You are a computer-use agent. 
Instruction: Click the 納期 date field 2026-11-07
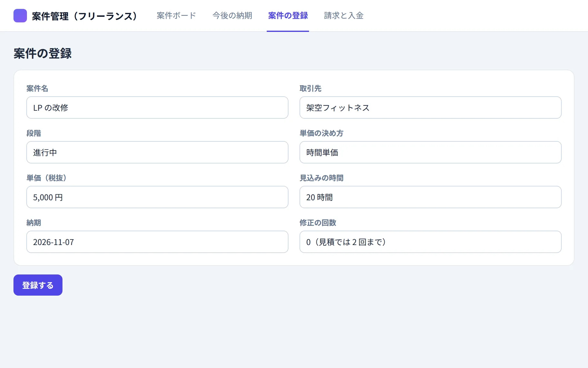click(x=157, y=242)
